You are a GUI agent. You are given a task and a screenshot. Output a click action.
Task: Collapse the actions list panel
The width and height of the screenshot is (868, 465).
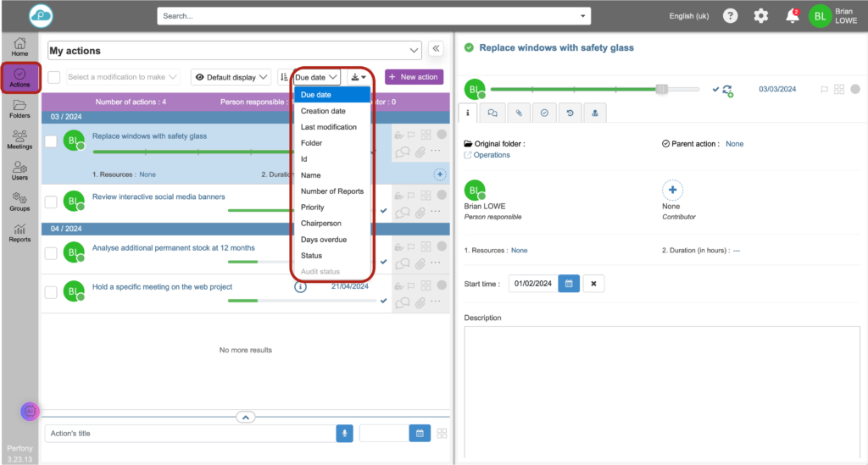[437, 49]
